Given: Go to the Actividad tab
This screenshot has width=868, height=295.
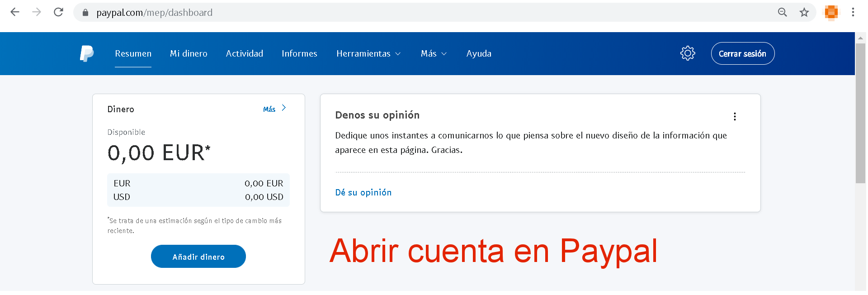Looking at the screenshot, I should [245, 53].
